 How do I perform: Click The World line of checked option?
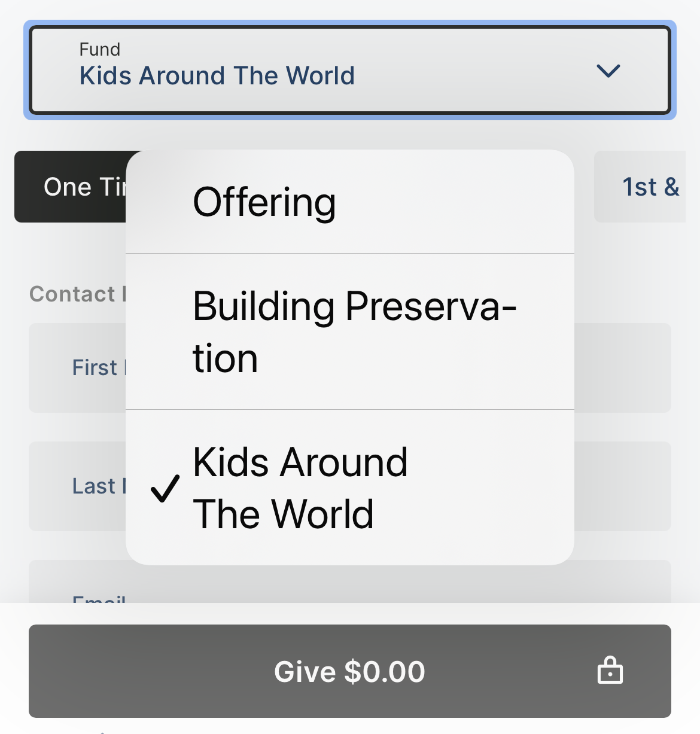coord(283,514)
